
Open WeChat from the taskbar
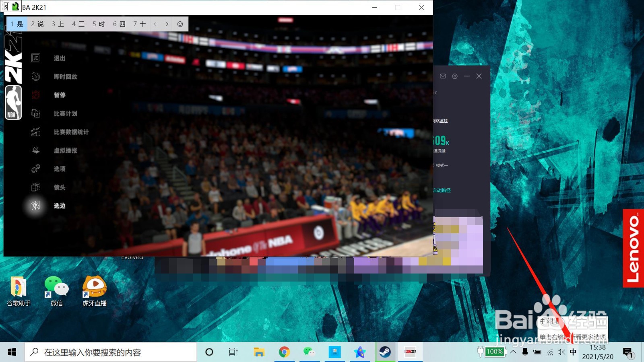pos(309,352)
